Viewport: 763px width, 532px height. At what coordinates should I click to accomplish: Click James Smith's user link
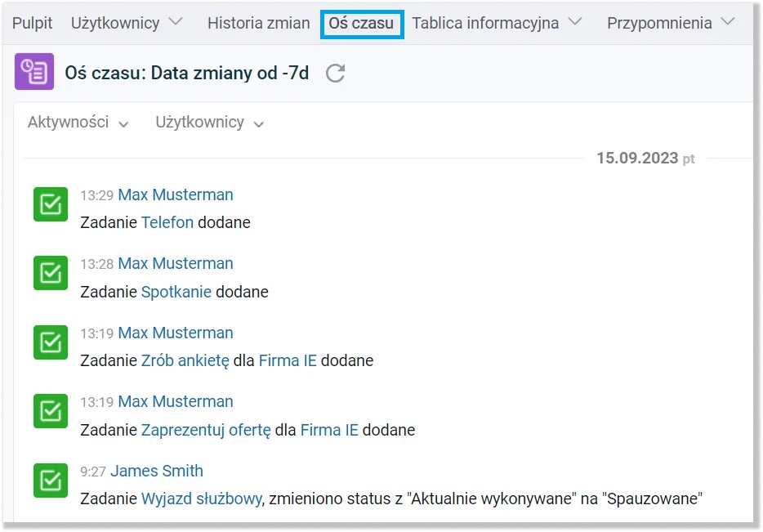(156, 471)
